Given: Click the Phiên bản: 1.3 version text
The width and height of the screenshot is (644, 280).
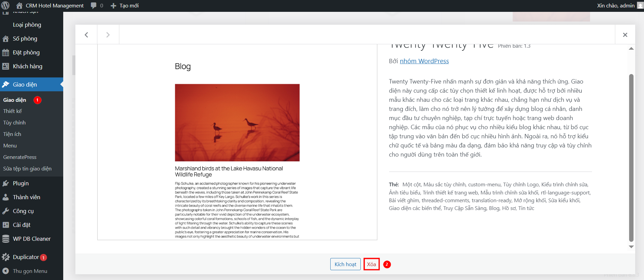Looking at the screenshot, I should pos(514,46).
